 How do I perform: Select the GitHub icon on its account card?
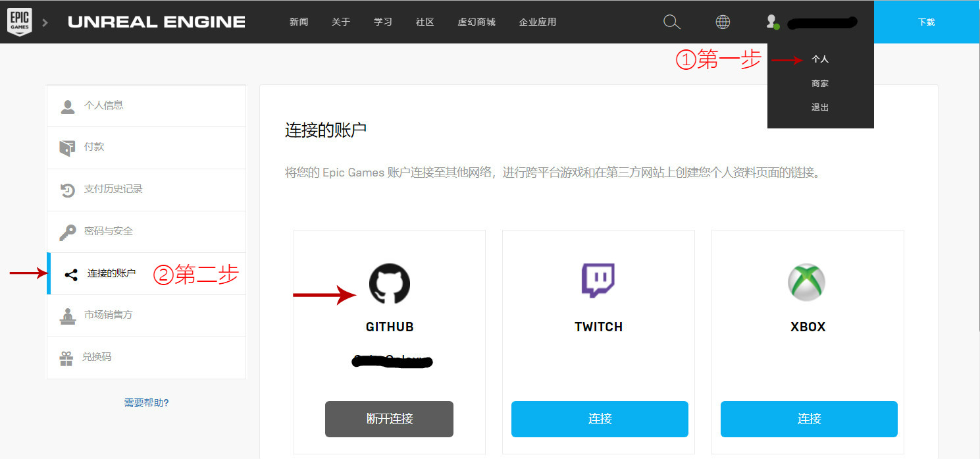(x=389, y=284)
